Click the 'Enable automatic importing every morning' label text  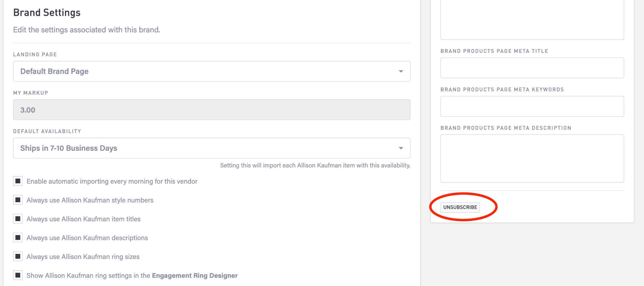pos(112,181)
